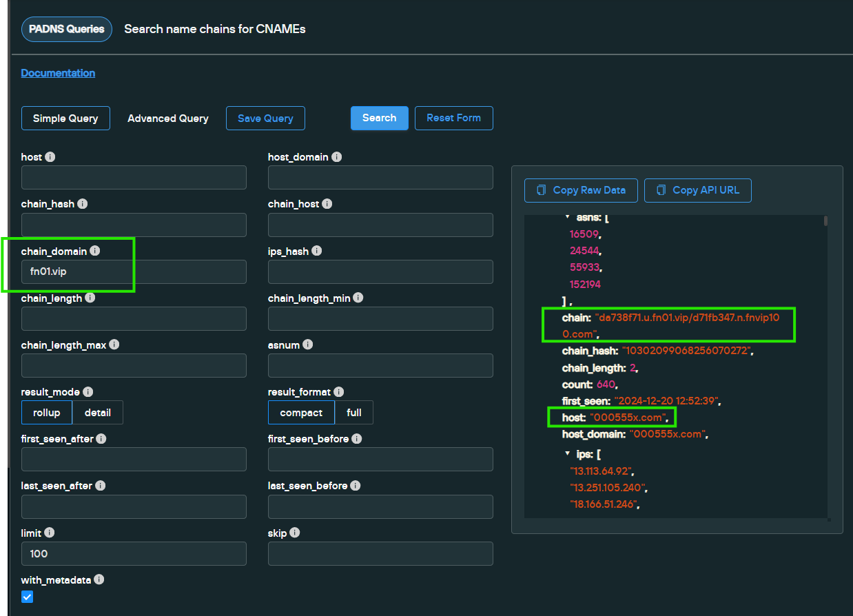Viewport: 853px width, 616px height.
Task: Switch to Simple Query tab
Action: (x=65, y=119)
